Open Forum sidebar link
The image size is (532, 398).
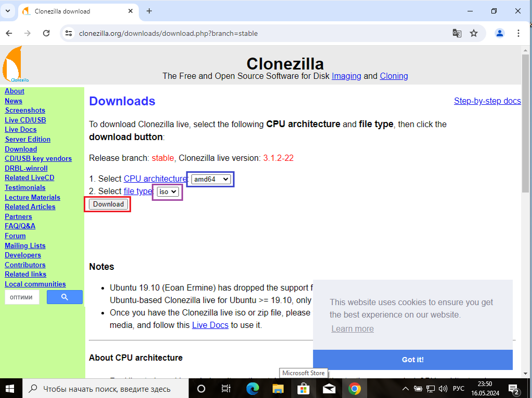(x=15, y=236)
